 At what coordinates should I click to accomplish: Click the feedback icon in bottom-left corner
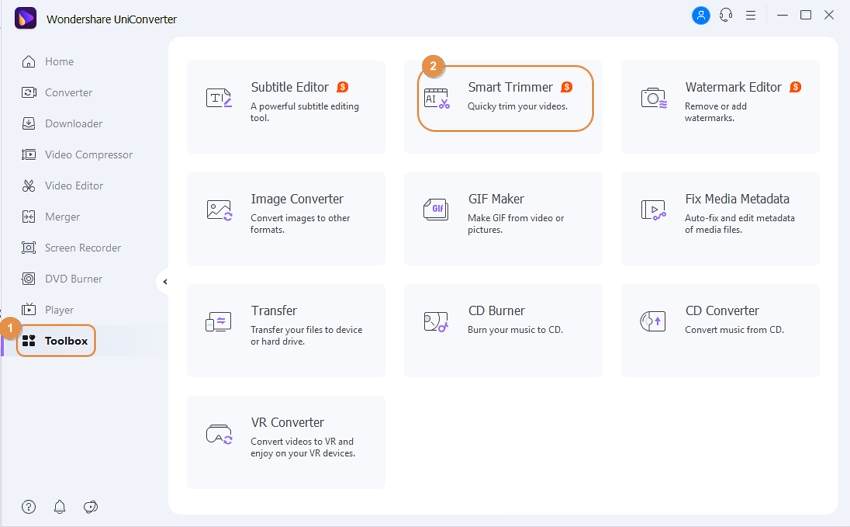[91, 506]
